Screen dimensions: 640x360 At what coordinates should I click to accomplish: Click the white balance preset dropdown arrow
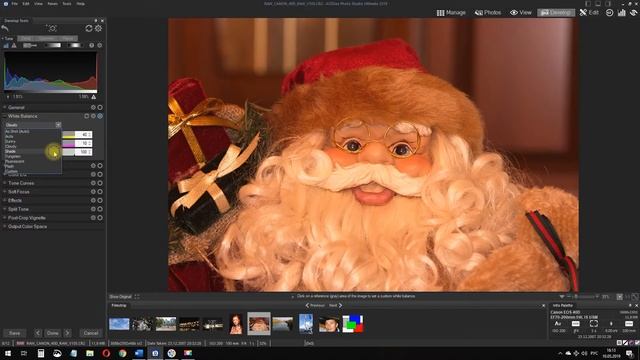click(x=58, y=125)
